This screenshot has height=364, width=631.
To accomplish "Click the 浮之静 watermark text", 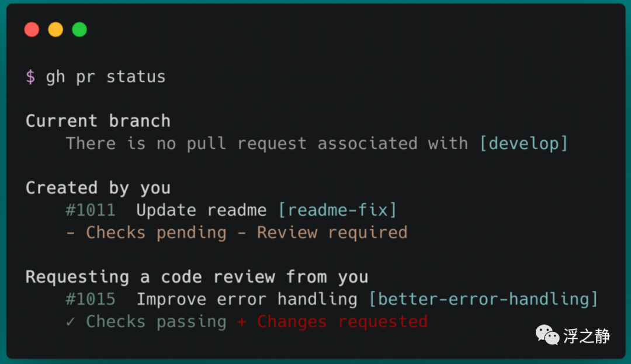I will click(587, 336).
